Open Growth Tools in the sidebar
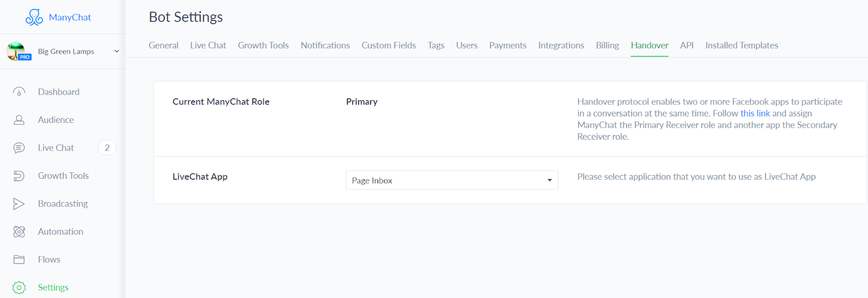The height and width of the screenshot is (298, 868). [63, 176]
